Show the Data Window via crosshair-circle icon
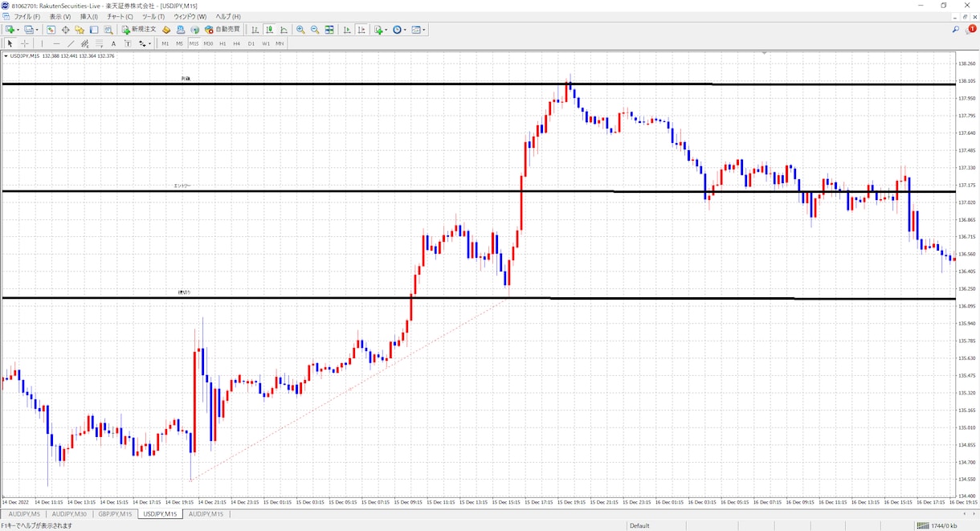Screen dimensions: 980x531 click(x=65, y=30)
